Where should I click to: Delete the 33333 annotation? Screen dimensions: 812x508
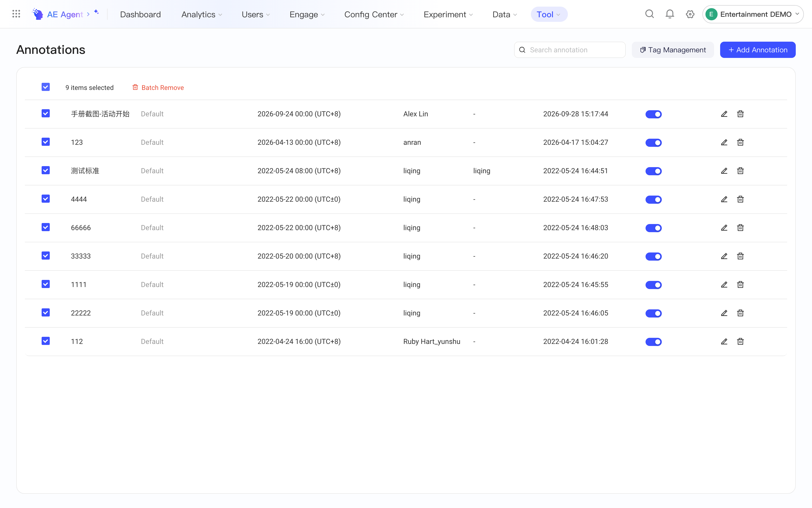[x=740, y=256]
